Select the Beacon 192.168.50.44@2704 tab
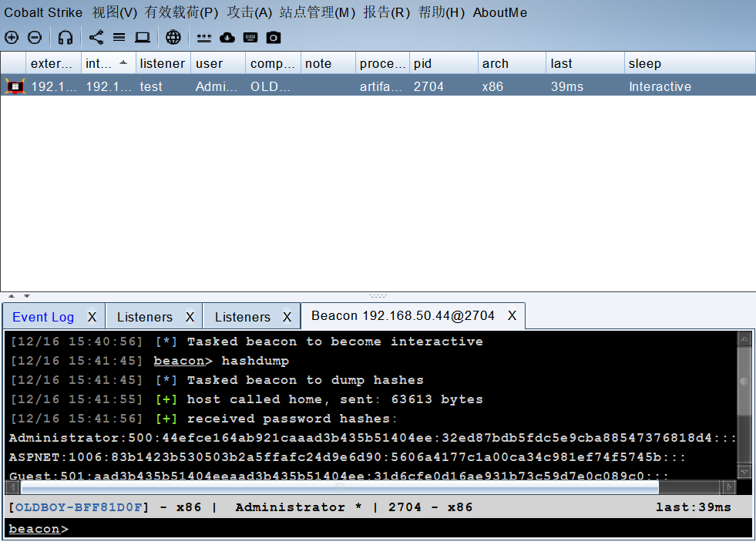The width and height of the screenshot is (756, 542). [x=403, y=315]
